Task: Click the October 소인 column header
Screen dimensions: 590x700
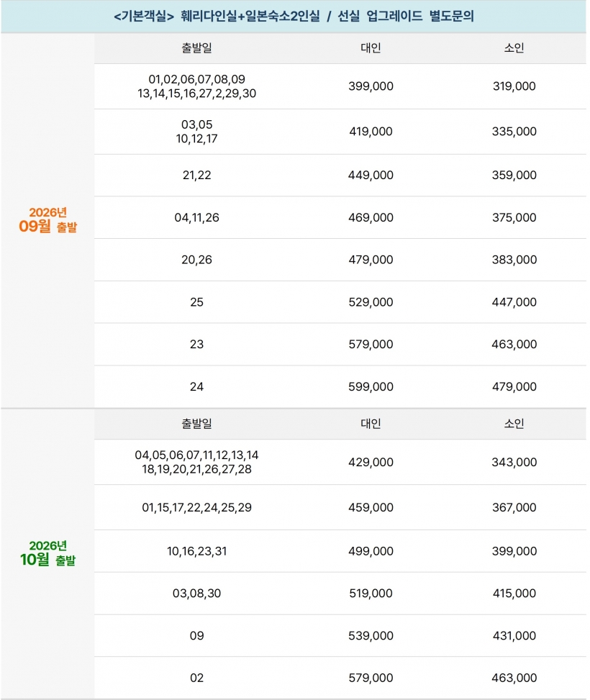Action: point(514,423)
